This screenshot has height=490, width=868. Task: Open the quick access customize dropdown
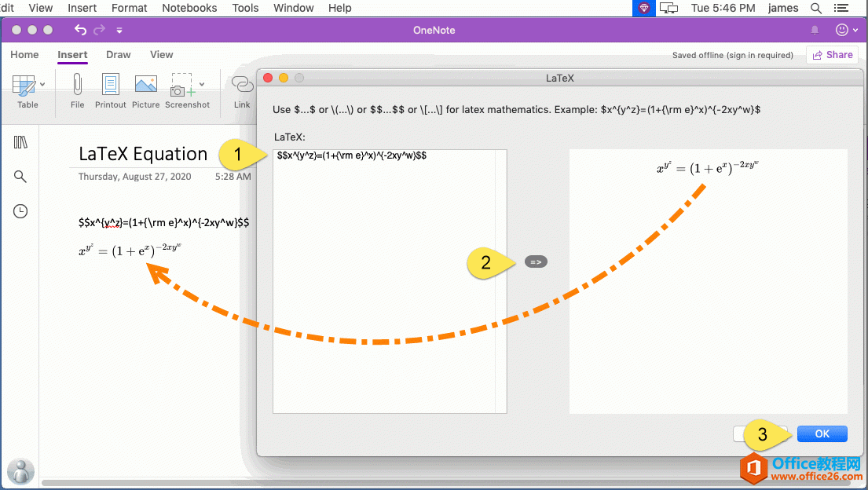119,31
